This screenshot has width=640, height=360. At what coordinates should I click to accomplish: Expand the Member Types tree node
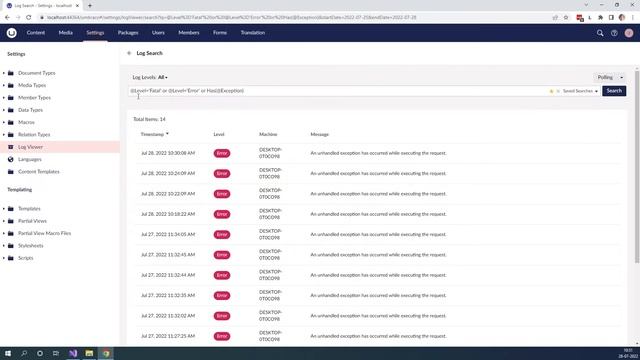coord(4,98)
